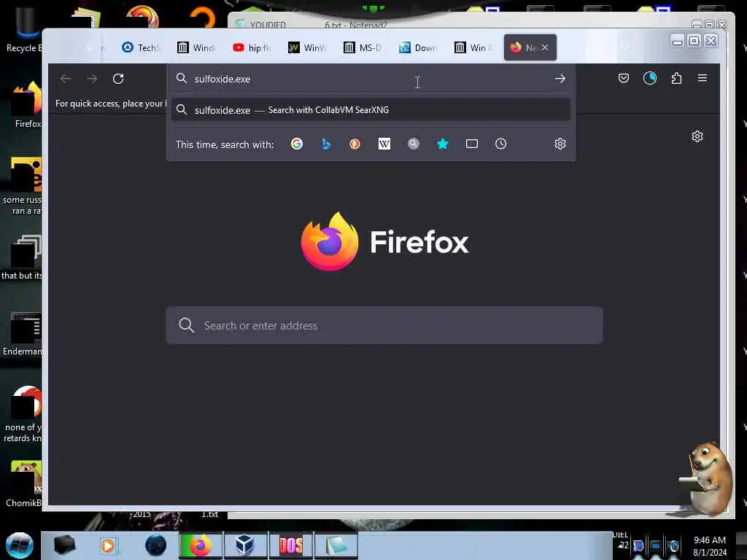Open the VirtualBox cube taskbar icon
Screen dimensions: 747x560
pyautogui.click(x=245, y=545)
